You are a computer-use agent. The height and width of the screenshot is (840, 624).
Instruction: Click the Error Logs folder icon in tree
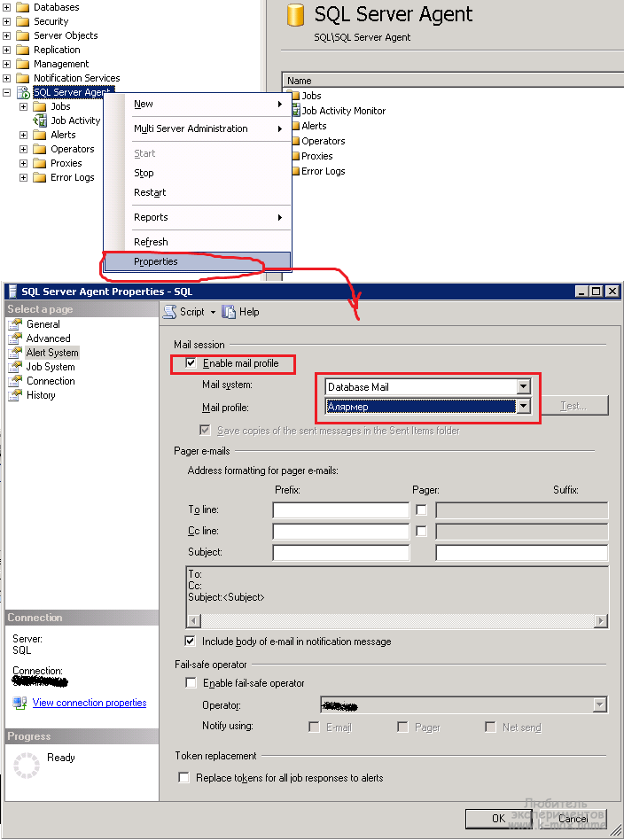pos(40,177)
